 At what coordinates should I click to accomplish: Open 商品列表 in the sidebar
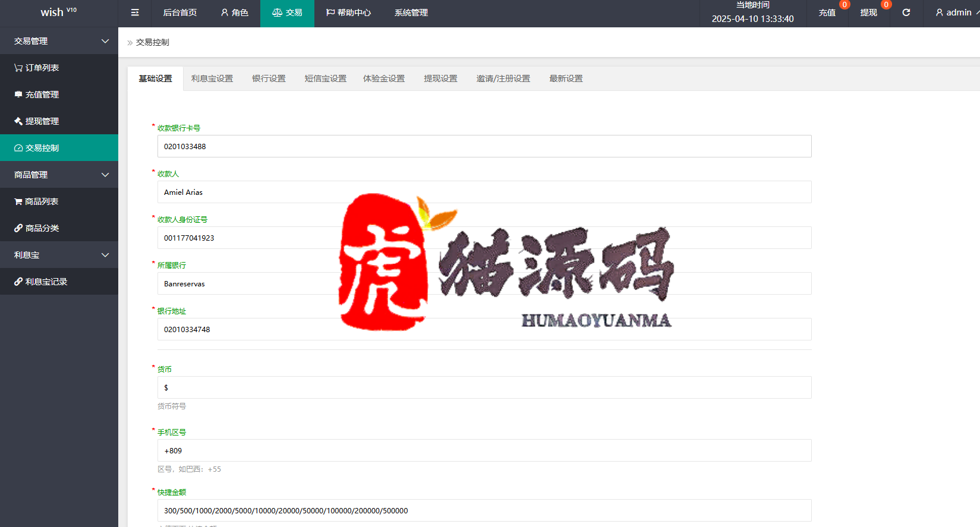coord(59,201)
